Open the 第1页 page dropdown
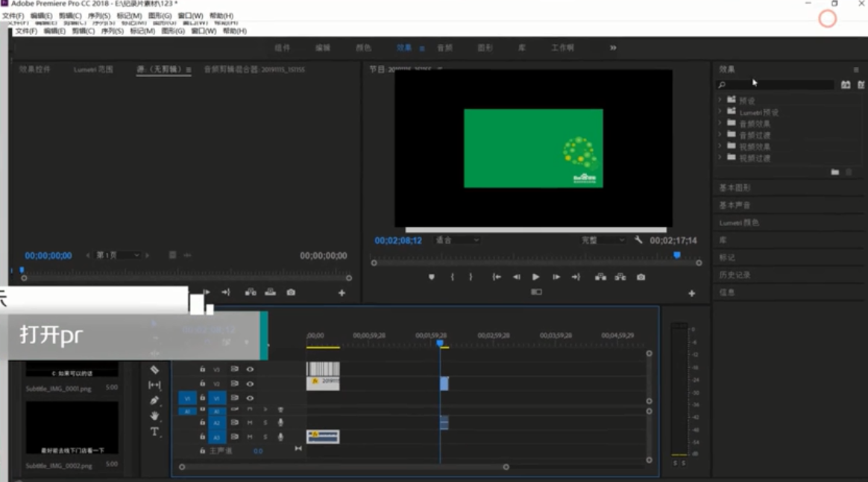 118,255
